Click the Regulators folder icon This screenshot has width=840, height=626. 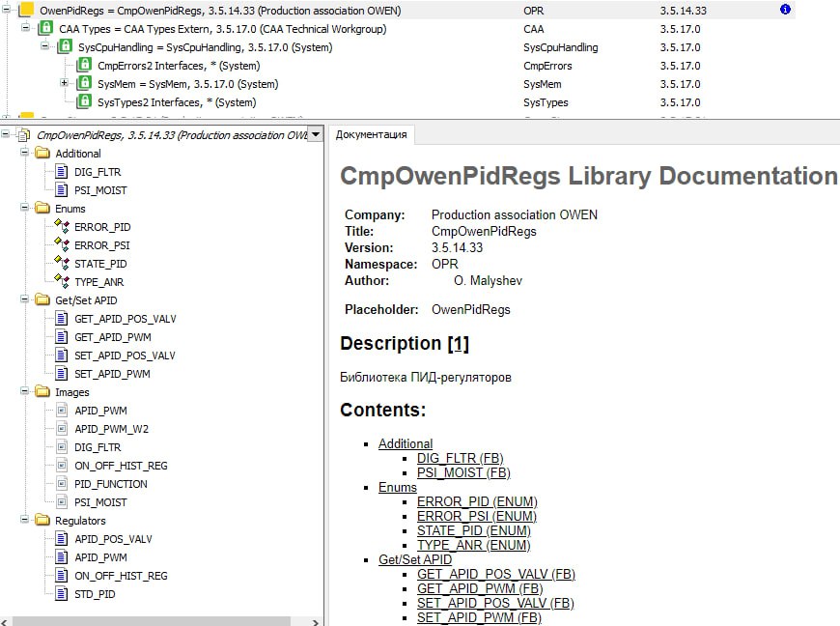click(x=42, y=521)
